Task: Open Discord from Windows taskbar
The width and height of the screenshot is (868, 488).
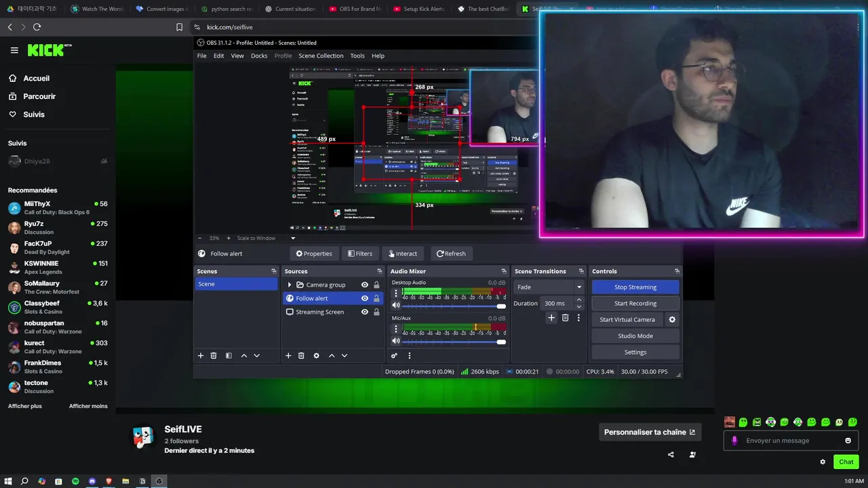Action: click(92, 481)
